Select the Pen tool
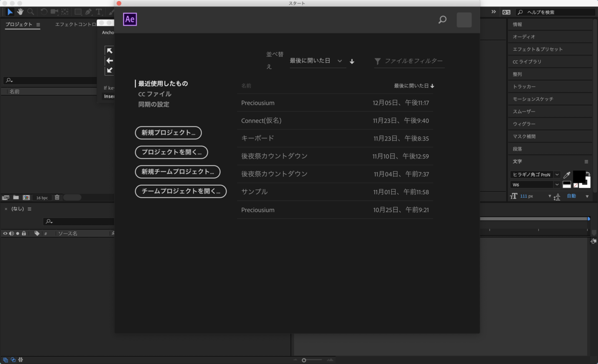The width and height of the screenshot is (598, 364). (x=89, y=11)
